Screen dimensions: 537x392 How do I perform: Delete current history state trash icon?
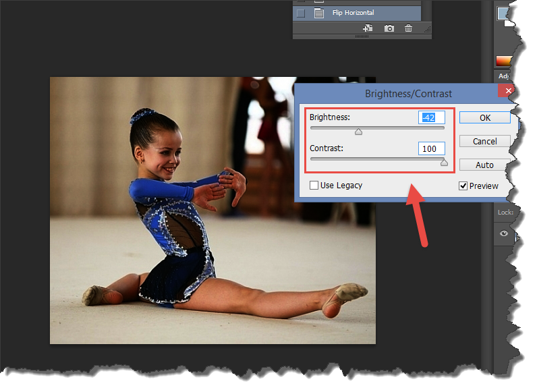[x=408, y=28]
